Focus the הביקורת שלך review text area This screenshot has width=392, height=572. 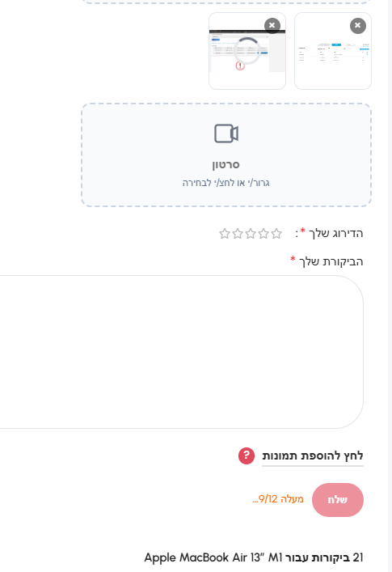pos(181,352)
